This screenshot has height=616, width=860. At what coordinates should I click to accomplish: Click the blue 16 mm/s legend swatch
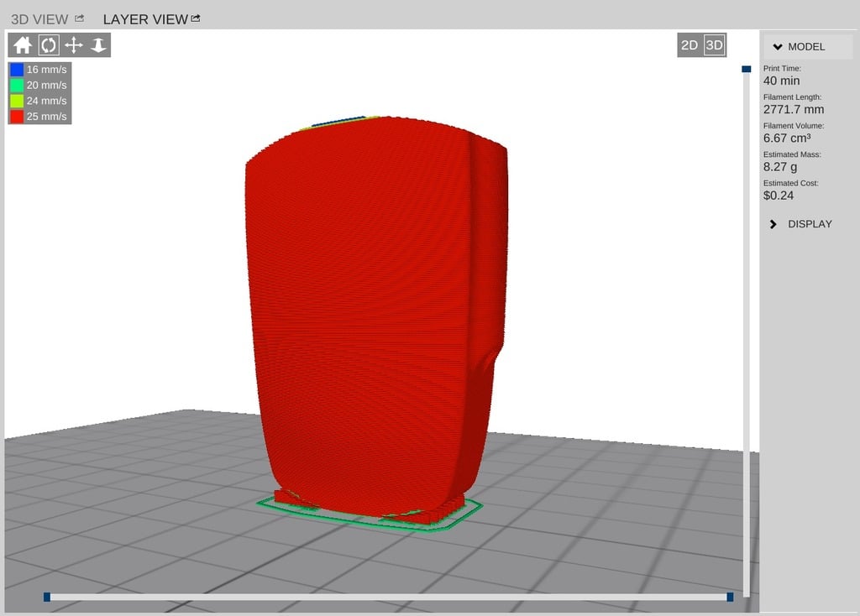click(x=17, y=70)
